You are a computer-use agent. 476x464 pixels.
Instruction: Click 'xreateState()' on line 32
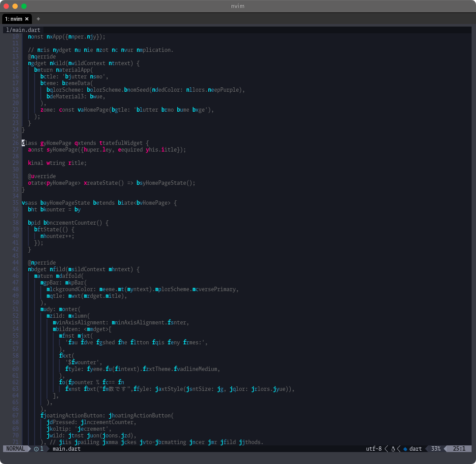[104, 183]
